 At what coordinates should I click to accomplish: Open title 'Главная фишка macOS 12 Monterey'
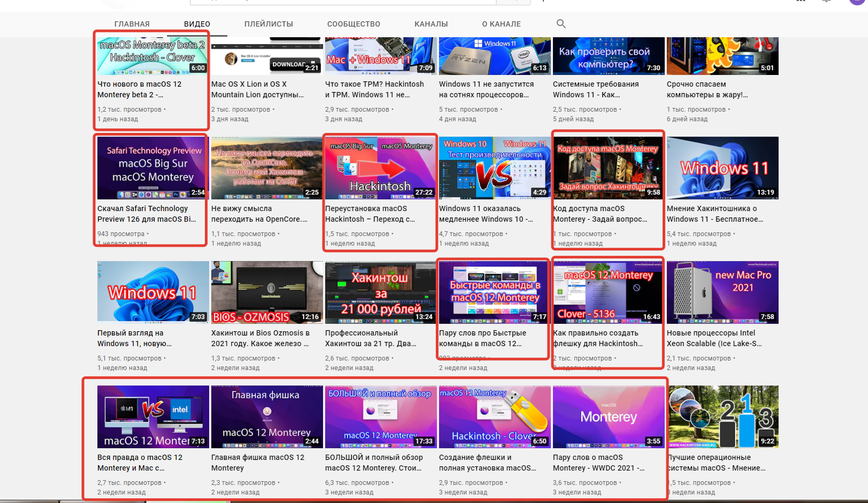258,463
